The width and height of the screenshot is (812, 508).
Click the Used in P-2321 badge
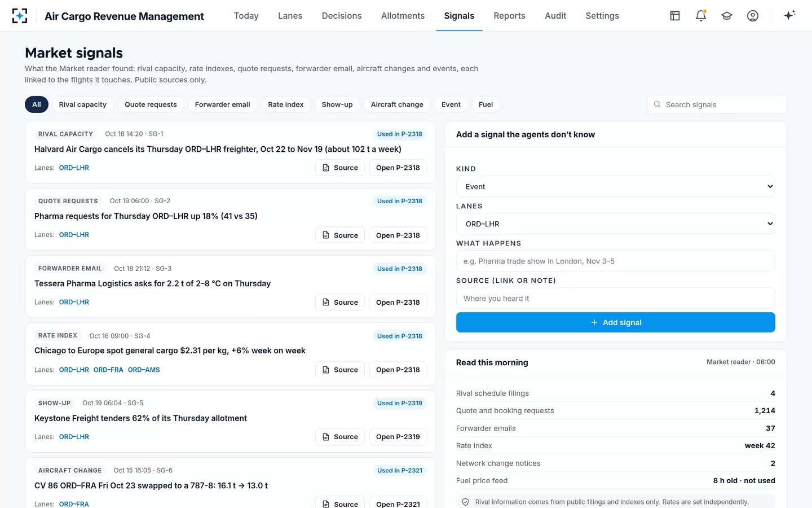coord(400,470)
